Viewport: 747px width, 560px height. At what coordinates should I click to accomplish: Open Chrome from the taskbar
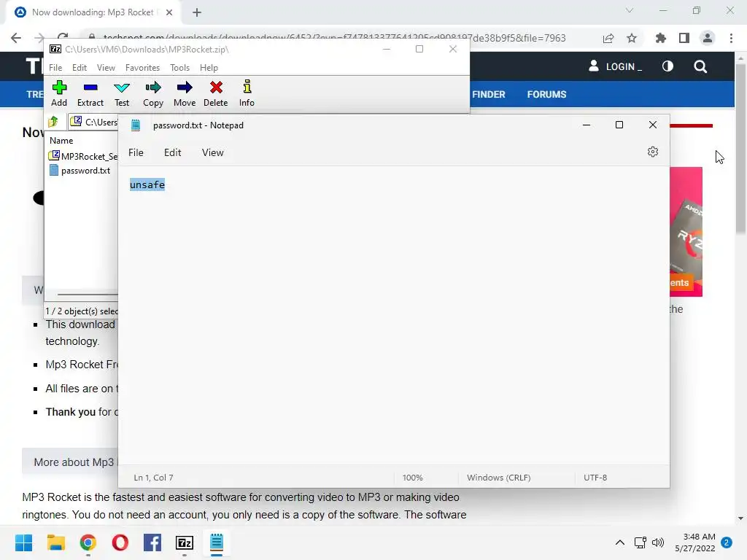click(x=88, y=542)
